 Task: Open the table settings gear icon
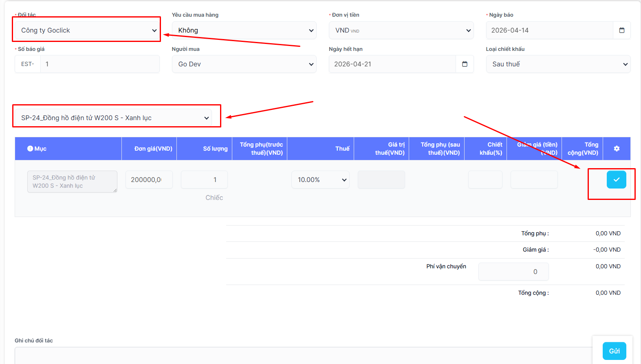click(x=617, y=149)
